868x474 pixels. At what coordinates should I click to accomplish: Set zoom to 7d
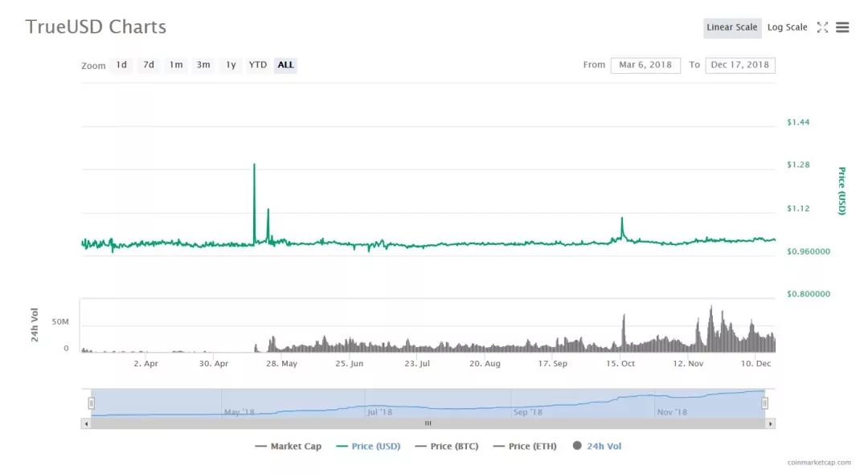(x=149, y=65)
